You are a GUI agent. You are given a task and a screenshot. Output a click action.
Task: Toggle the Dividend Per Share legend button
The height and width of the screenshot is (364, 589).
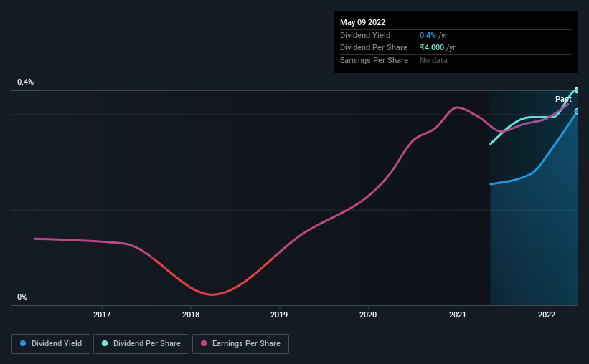(141, 343)
